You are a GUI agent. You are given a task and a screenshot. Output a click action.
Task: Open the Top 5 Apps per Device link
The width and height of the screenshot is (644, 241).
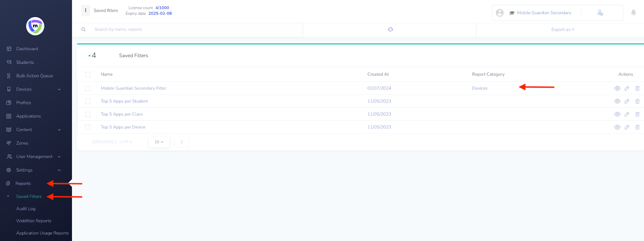(123, 127)
